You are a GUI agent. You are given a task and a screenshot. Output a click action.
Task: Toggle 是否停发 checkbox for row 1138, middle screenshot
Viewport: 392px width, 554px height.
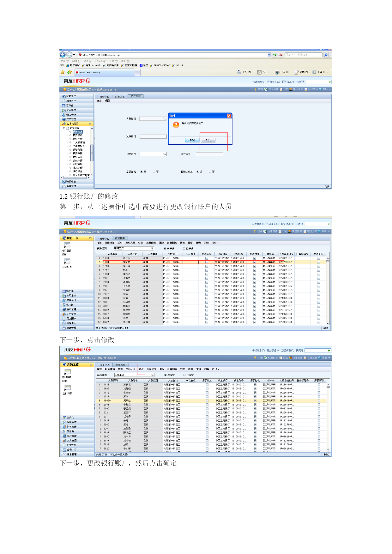[x=207, y=258]
